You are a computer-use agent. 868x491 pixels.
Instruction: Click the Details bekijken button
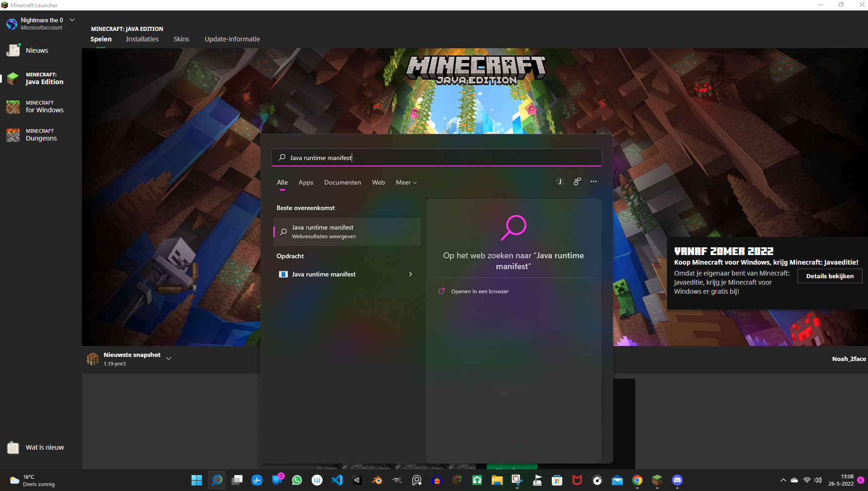[830, 276]
